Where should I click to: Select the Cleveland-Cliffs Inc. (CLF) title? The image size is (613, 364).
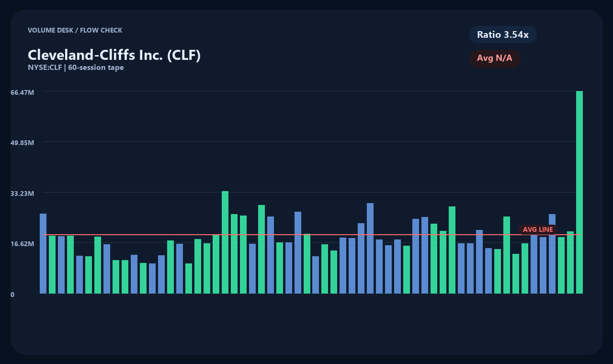[x=114, y=55]
